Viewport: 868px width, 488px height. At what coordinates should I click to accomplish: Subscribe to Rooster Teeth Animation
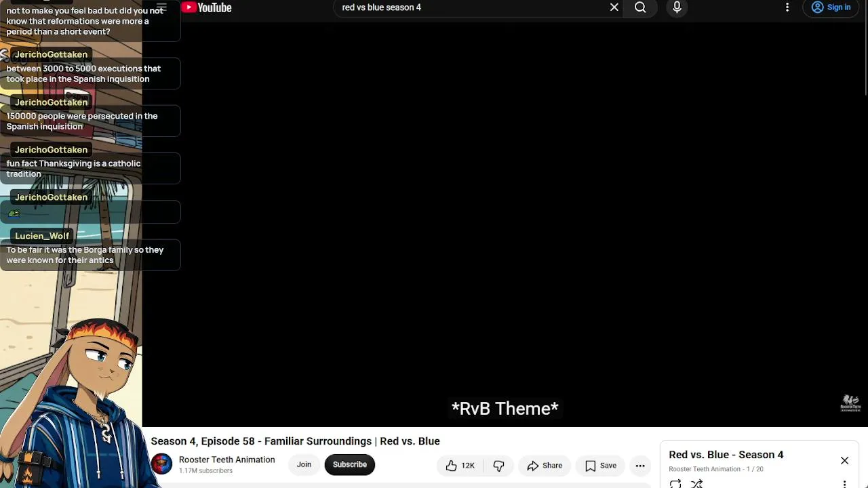click(350, 465)
